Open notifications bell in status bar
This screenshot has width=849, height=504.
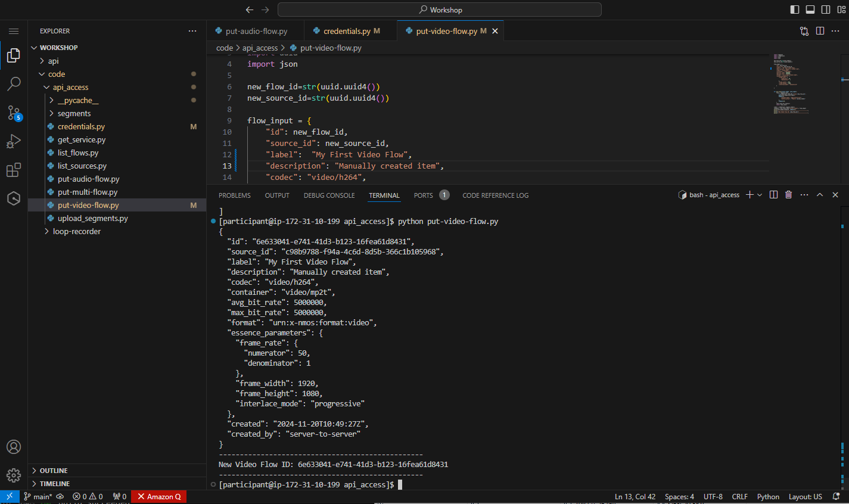pos(836,497)
